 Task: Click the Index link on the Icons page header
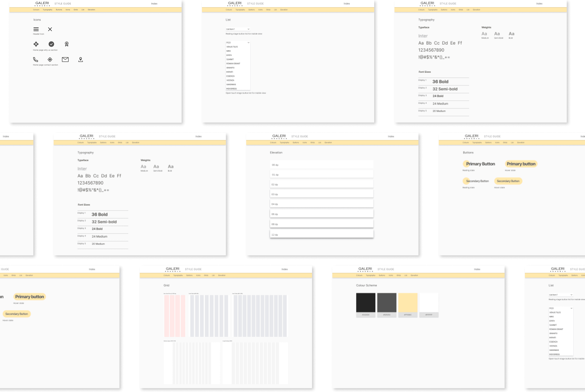pos(154,3)
